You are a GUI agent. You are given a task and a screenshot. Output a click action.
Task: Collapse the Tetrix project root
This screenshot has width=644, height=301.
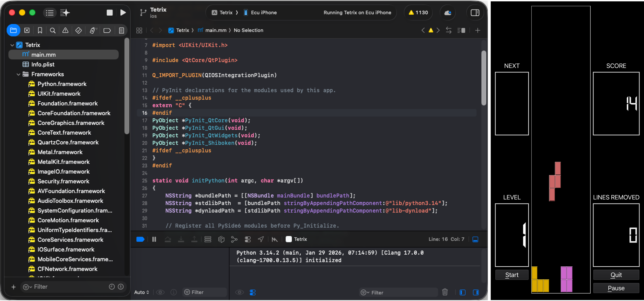click(12, 45)
